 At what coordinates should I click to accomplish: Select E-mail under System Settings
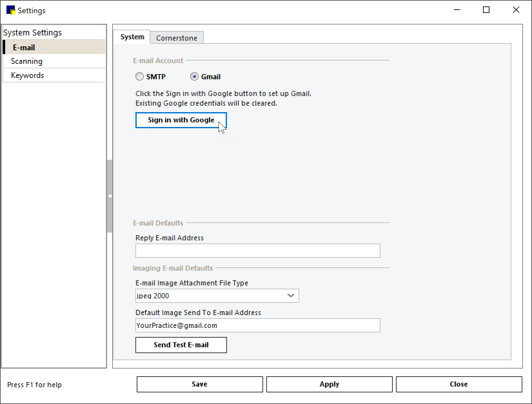click(x=24, y=47)
